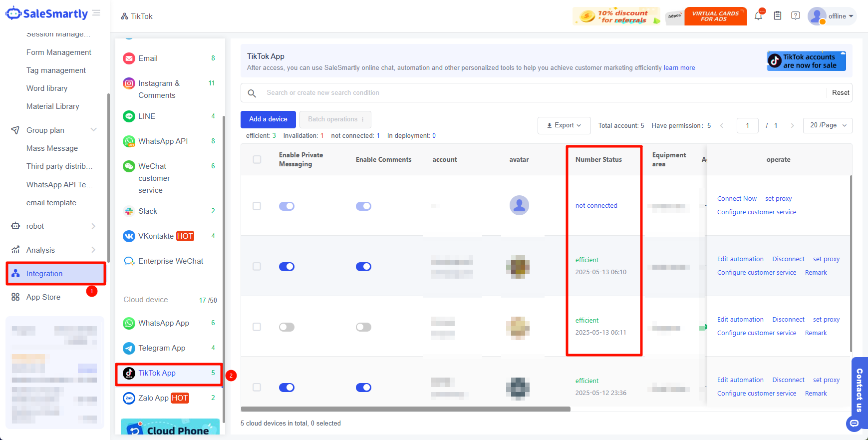Click the Enterprise WeChat icon
The height and width of the screenshot is (440, 868).
(129, 261)
